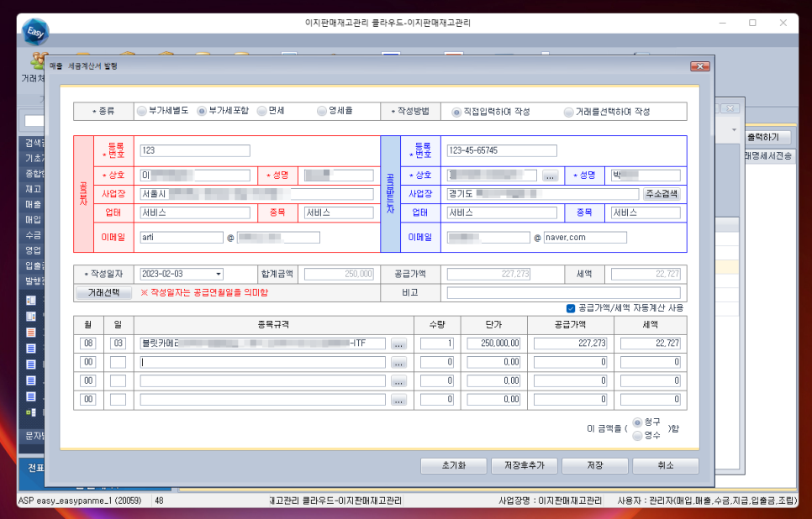This screenshot has width=812, height=519.
Task: Click the 단가 column header
Action: (494, 325)
